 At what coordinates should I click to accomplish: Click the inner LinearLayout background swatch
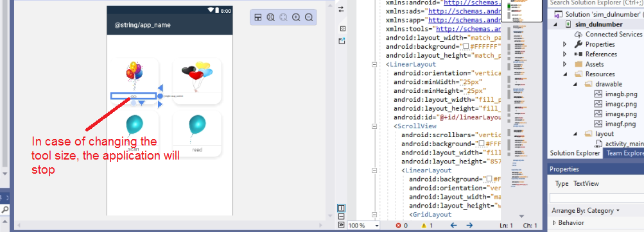[489, 179]
